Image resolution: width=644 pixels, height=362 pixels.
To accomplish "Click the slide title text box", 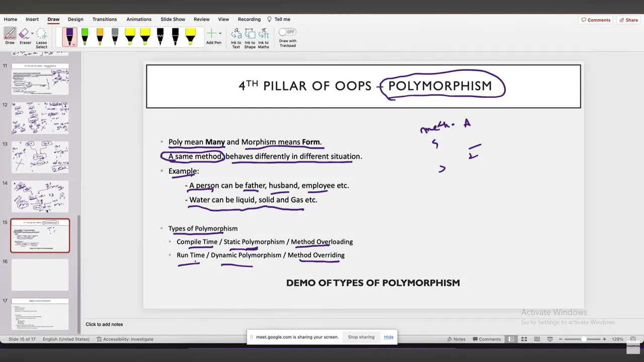I will point(363,86).
